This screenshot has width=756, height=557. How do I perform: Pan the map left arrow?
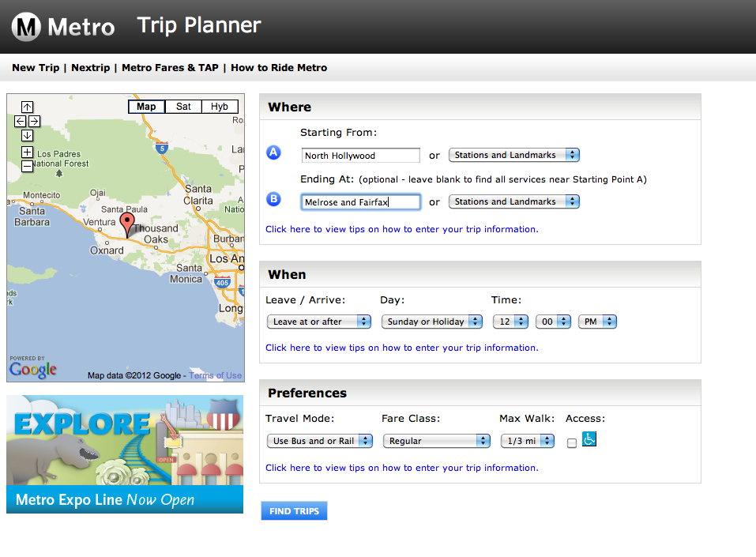21,121
